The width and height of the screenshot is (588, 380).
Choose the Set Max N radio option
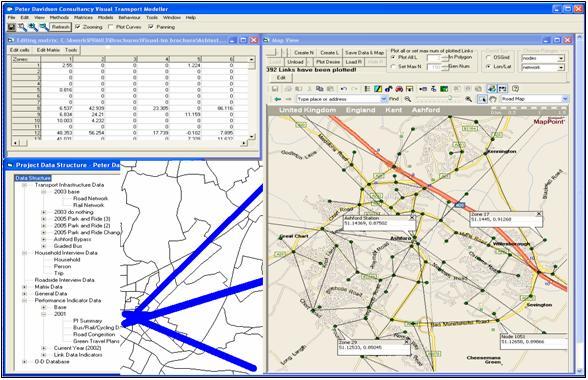tap(393, 66)
